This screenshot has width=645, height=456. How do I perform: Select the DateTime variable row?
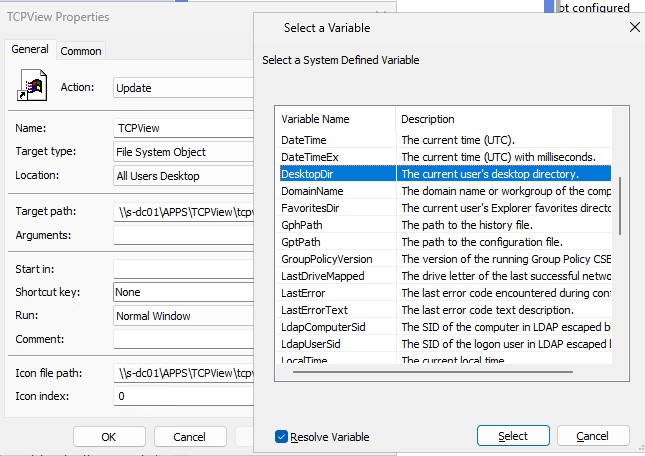(443, 140)
